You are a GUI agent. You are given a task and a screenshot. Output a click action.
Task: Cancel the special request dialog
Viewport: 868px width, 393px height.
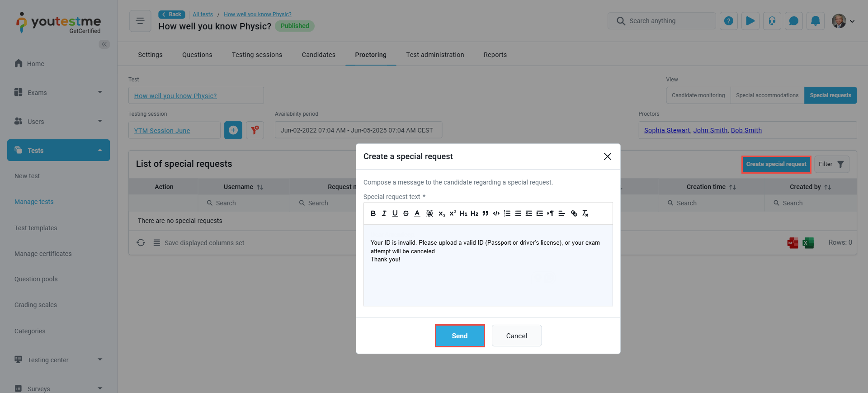517,336
